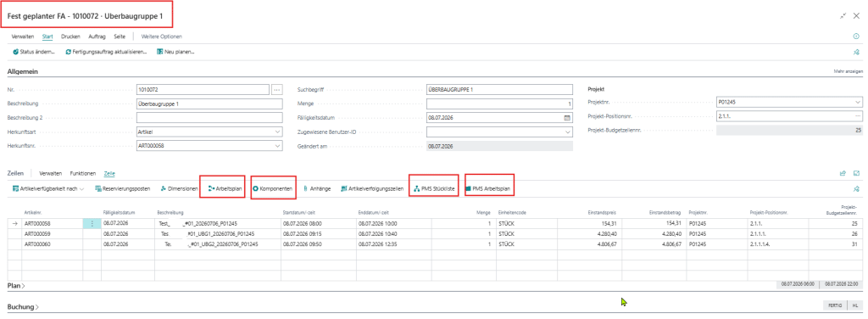Open the calendar picker for Fälligkeitsdatum
868x319 pixels.
point(567,117)
